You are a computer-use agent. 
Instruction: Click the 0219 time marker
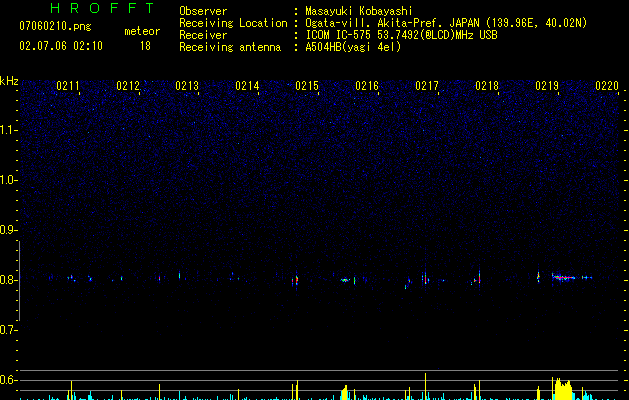[x=547, y=86]
